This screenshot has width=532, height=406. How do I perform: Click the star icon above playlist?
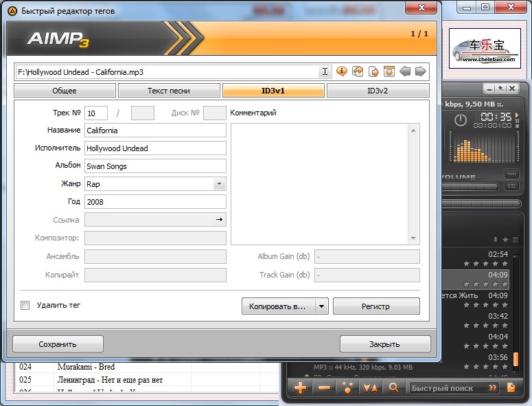click(x=505, y=240)
